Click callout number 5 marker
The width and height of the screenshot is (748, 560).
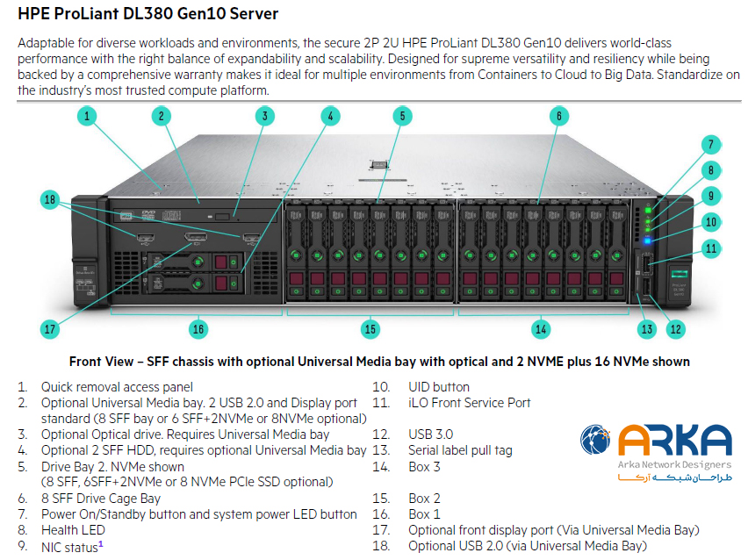tap(400, 115)
